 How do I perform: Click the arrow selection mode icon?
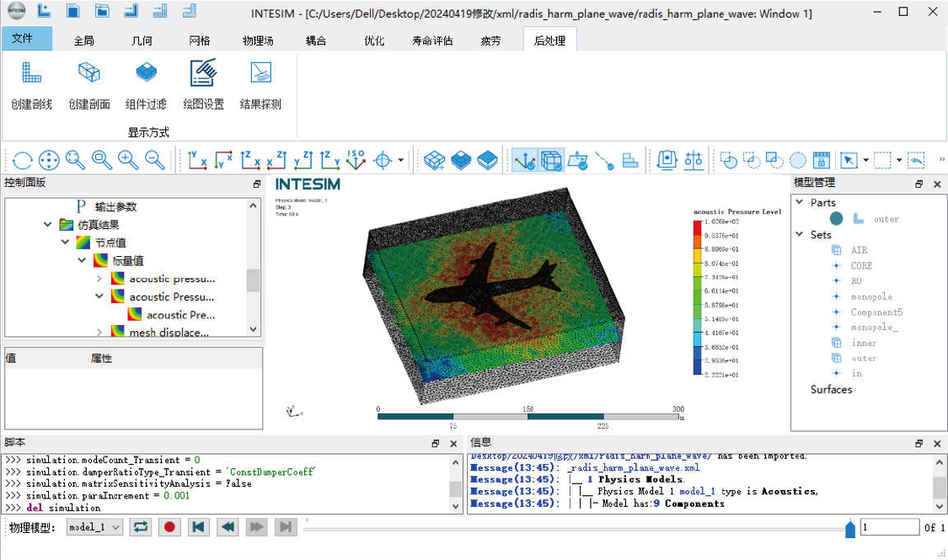pos(849,160)
